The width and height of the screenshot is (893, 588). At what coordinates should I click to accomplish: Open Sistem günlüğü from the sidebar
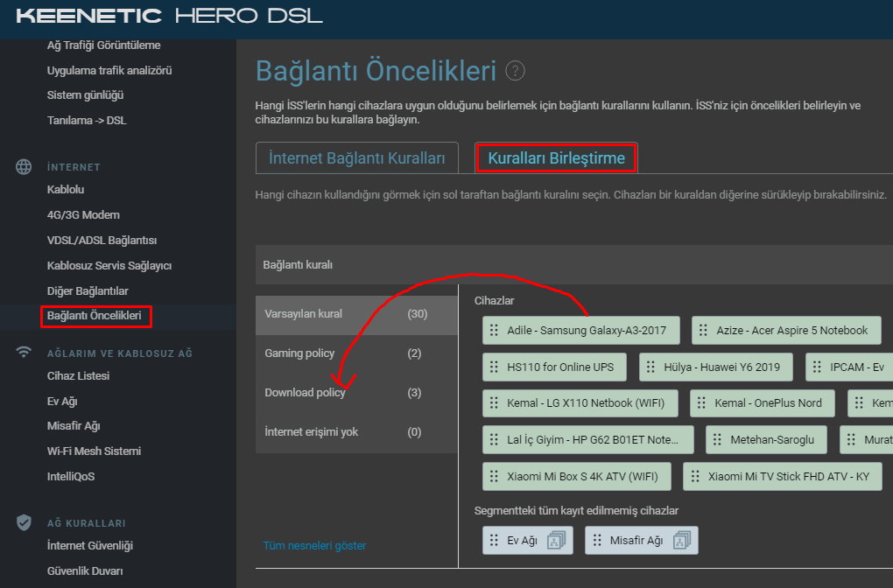tap(86, 95)
